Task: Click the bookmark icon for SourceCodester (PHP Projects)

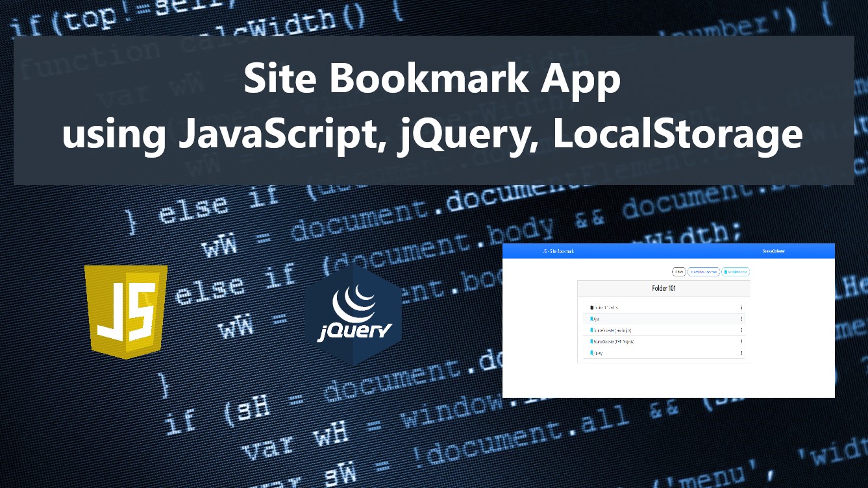Action: pyautogui.click(x=592, y=342)
